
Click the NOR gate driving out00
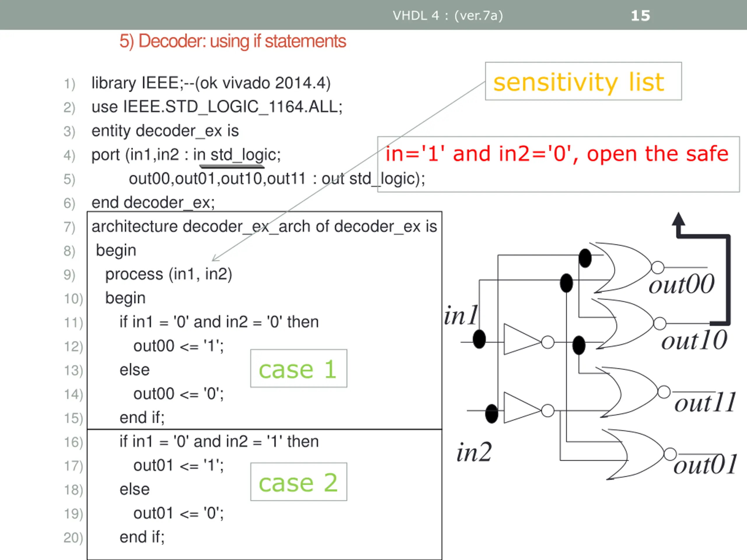pos(626,267)
